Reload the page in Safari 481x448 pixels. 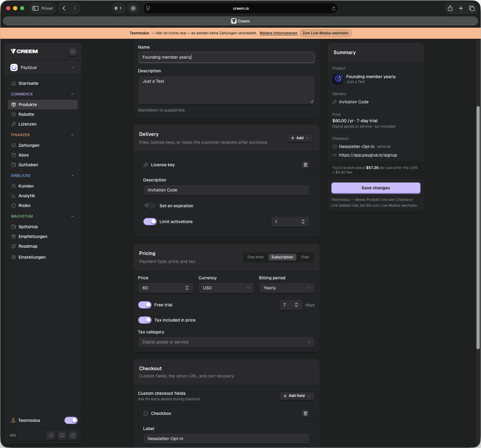coord(334,9)
